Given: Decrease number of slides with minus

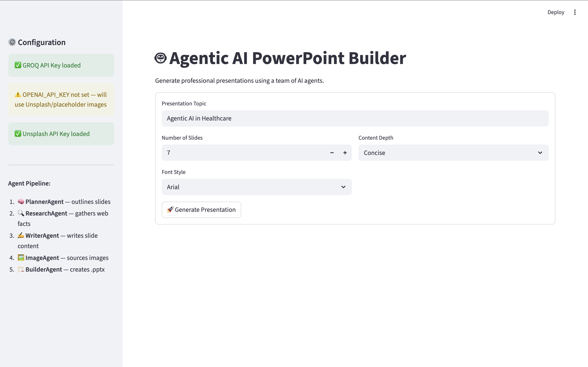Looking at the screenshot, I should 332,153.
